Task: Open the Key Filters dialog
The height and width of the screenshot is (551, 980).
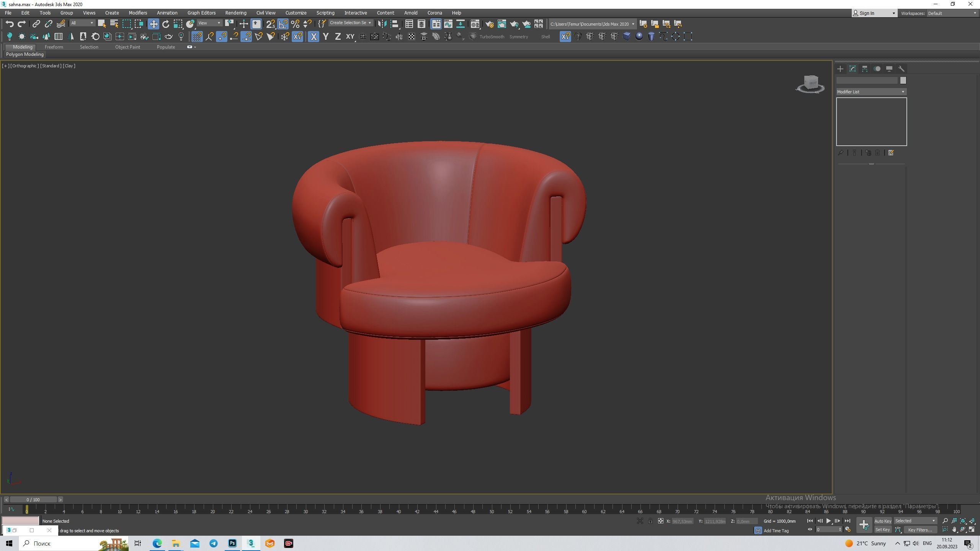Action: [920, 530]
